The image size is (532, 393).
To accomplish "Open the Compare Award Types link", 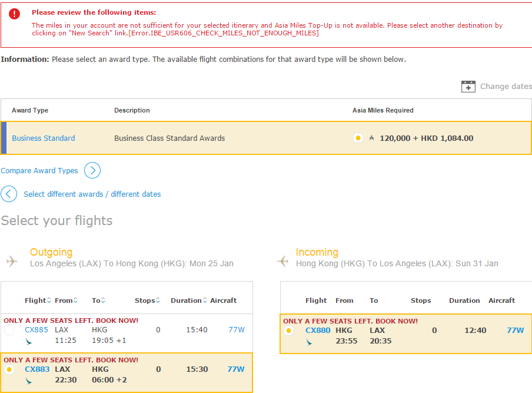I will [39, 170].
